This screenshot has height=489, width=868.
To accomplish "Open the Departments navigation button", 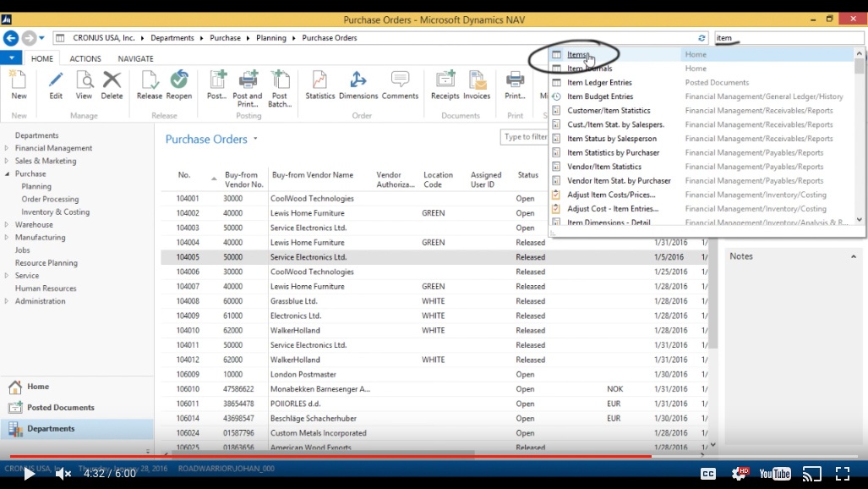I will point(78,429).
